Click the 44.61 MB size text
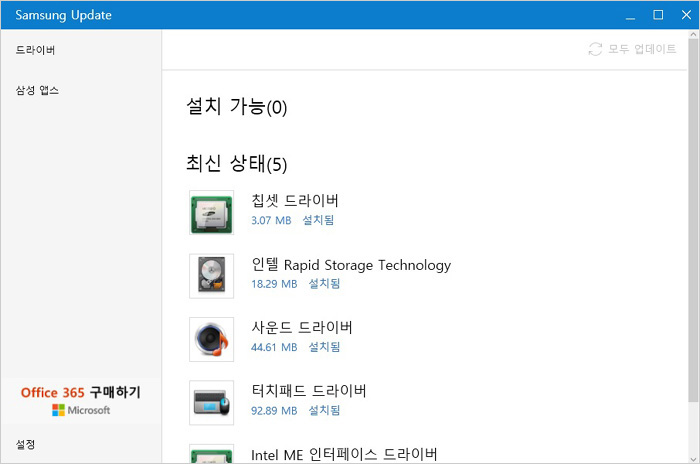 click(274, 347)
